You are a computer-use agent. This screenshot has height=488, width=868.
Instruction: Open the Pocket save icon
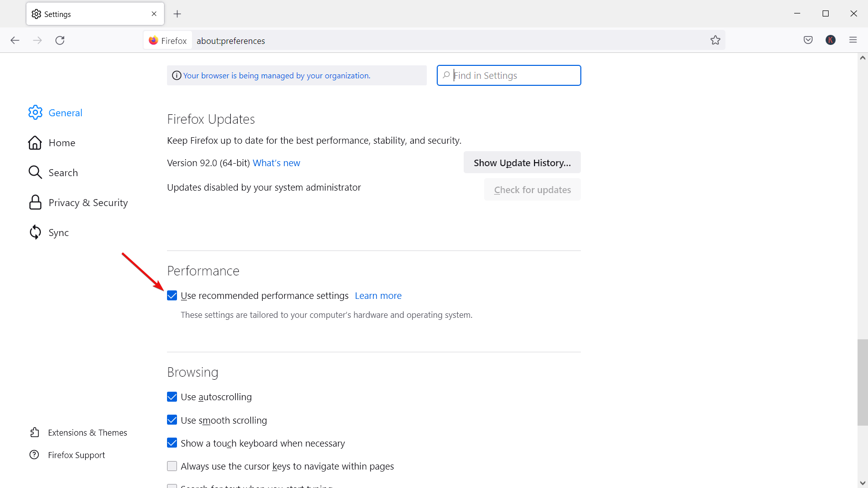point(808,40)
